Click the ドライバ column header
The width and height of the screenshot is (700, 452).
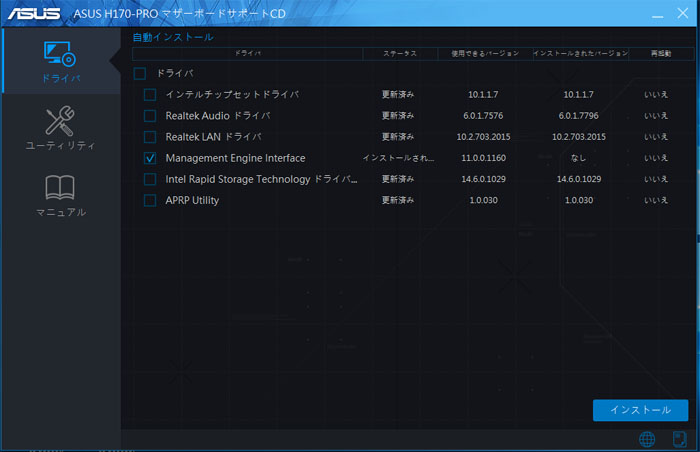[x=248, y=54]
